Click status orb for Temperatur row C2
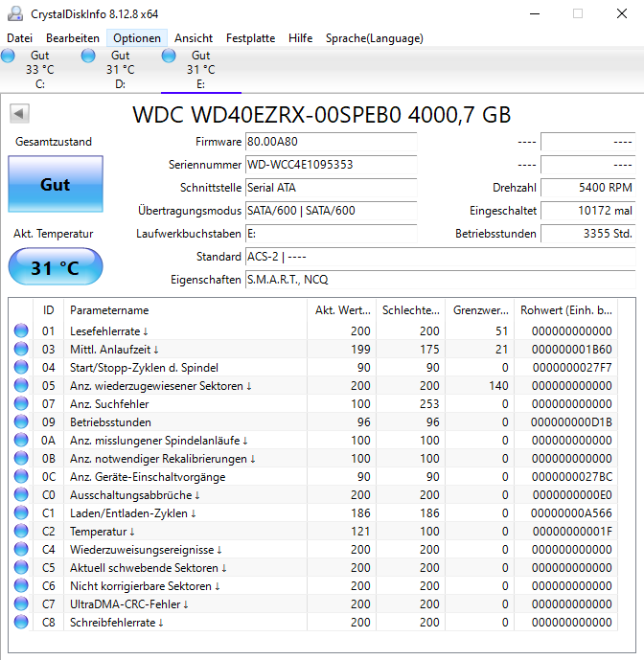 tap(21, 531)
